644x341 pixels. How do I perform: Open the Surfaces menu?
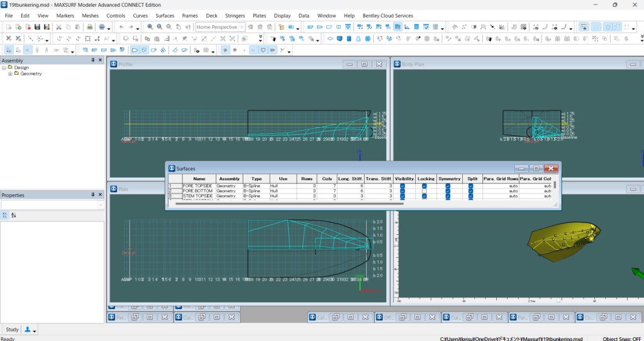(x=165, y=15)
